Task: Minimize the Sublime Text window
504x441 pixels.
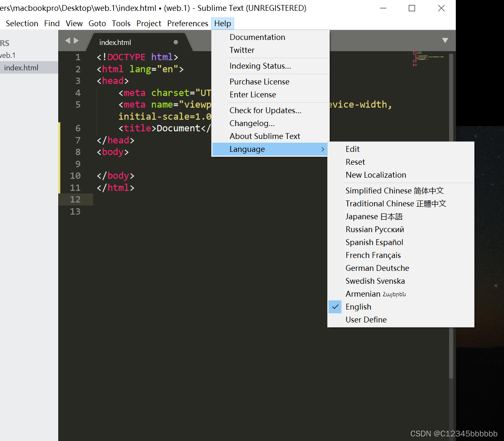Action: pyautogui.click(x=383, y=8)
